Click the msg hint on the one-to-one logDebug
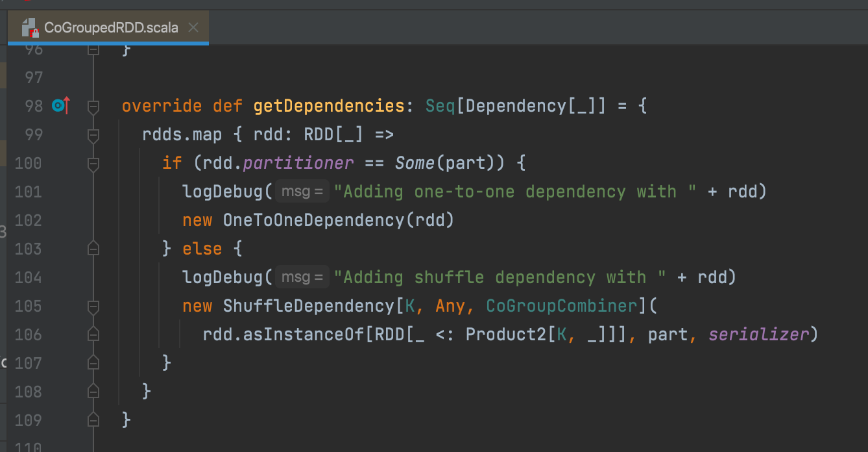868x452 pixels. click(x=302, y=192)
